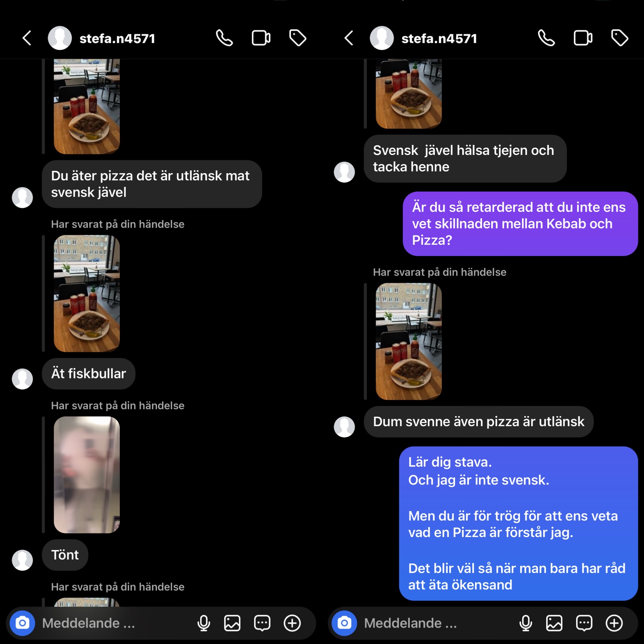Image resolution: width=644 pixels, height=644 pixels.
Task: Go back using right chat's back arrow
Action: (x=349, y=38)
